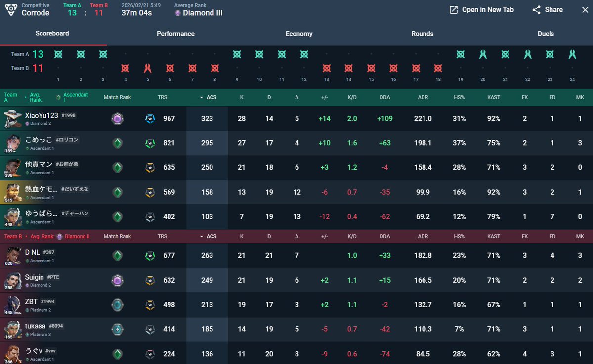Click Suigin Diamond match rank icon
593x364 pixels.
117,281
